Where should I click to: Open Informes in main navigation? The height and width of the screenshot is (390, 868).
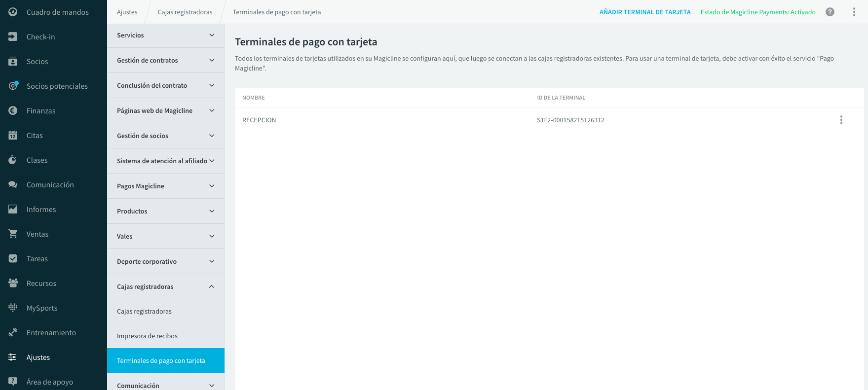[x=53, y=209]
